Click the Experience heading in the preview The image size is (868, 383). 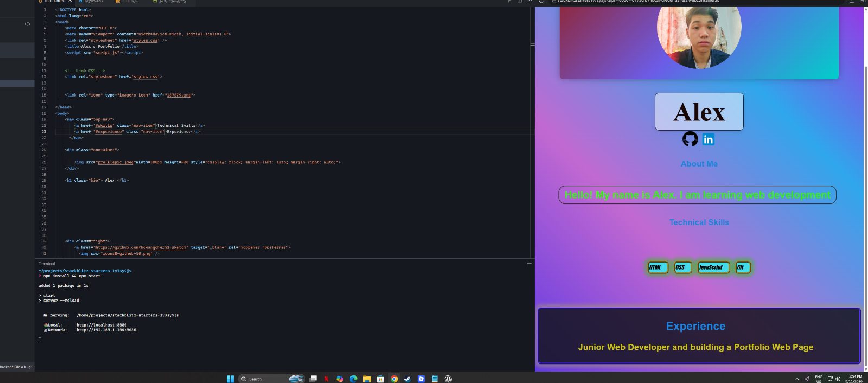(695, 326)
